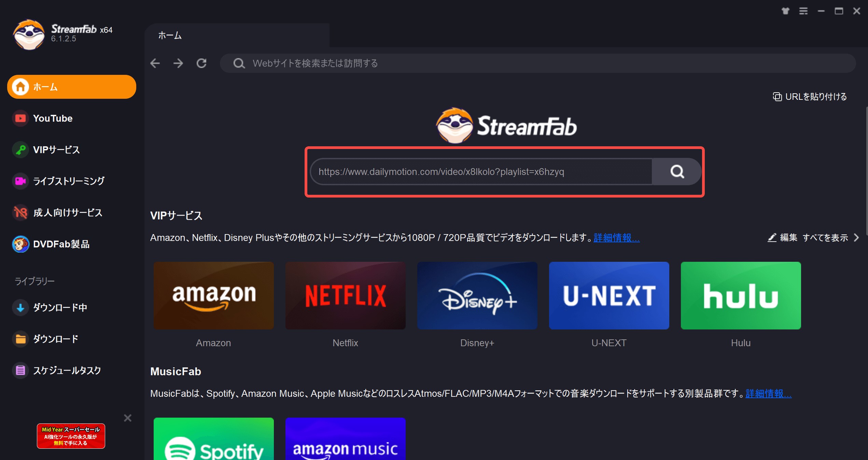This screenshot has width=868, height=460.
Task: Open the DVDFab製品 sidebar entry
Action: click(x=72, y=244)
